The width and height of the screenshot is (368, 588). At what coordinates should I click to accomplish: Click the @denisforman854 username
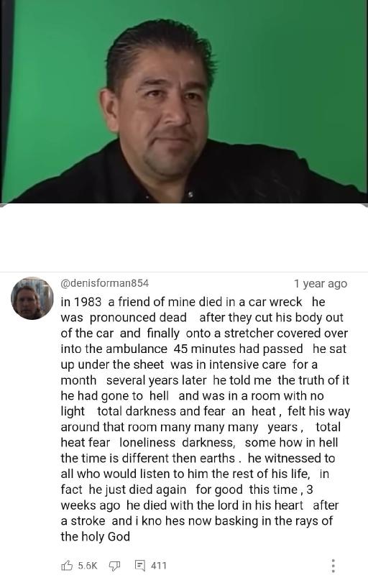(105, 283)
